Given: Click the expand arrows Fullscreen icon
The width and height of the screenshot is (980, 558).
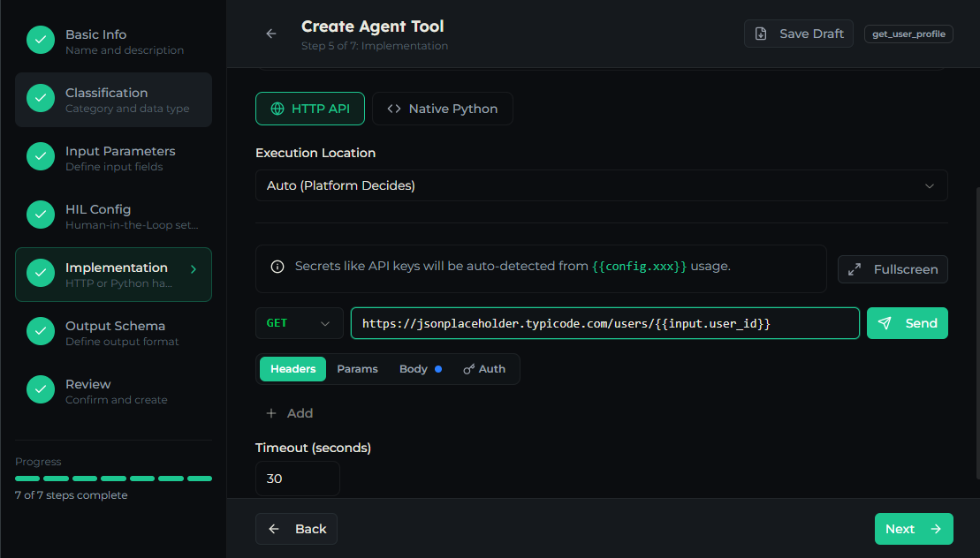Looking at the screenshot, I should [x=855, y=269].
